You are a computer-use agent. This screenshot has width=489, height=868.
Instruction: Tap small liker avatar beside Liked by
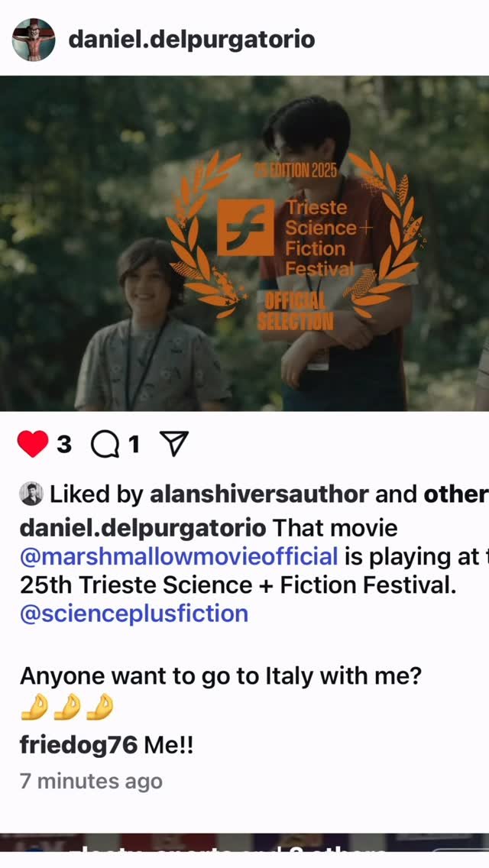tap(31, 494)
